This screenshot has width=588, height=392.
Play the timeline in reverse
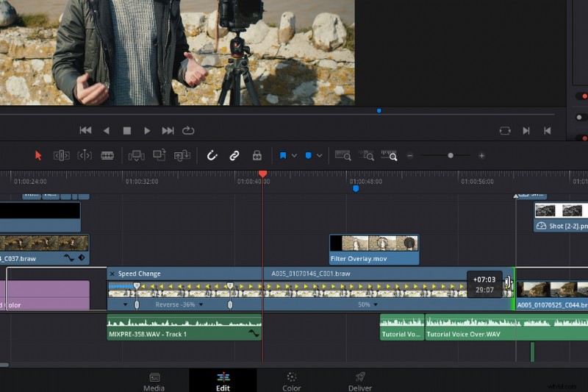point(107,130)
